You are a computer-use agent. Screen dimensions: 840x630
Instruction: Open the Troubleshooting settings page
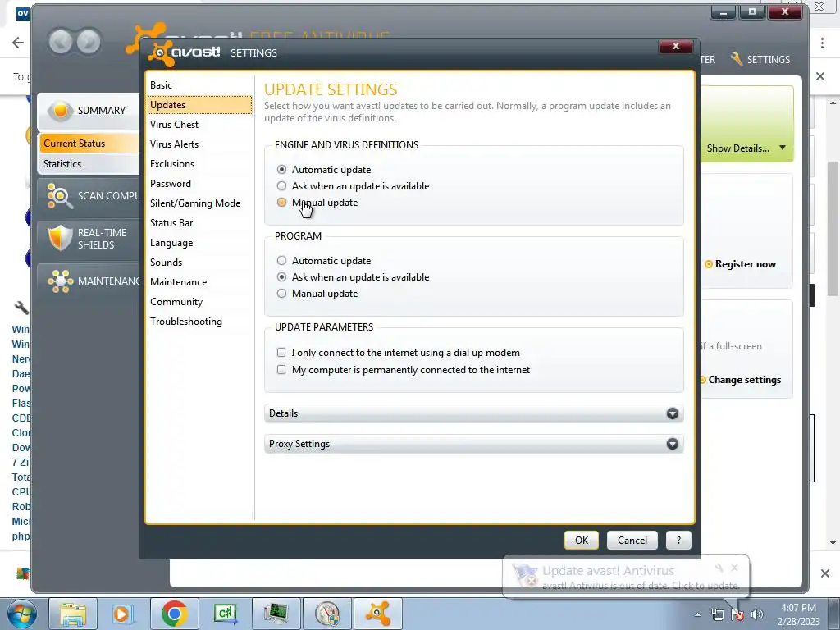(199, 322)
